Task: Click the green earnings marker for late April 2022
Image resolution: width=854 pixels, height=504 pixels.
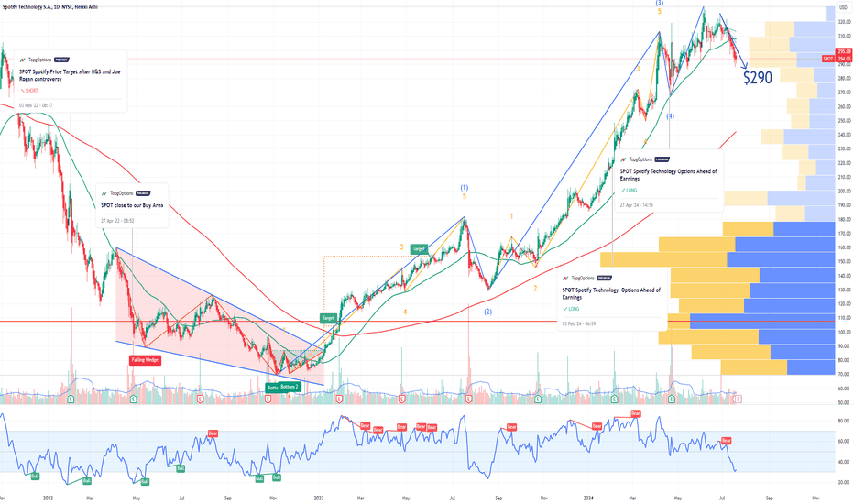Action: tap(134, 400)
